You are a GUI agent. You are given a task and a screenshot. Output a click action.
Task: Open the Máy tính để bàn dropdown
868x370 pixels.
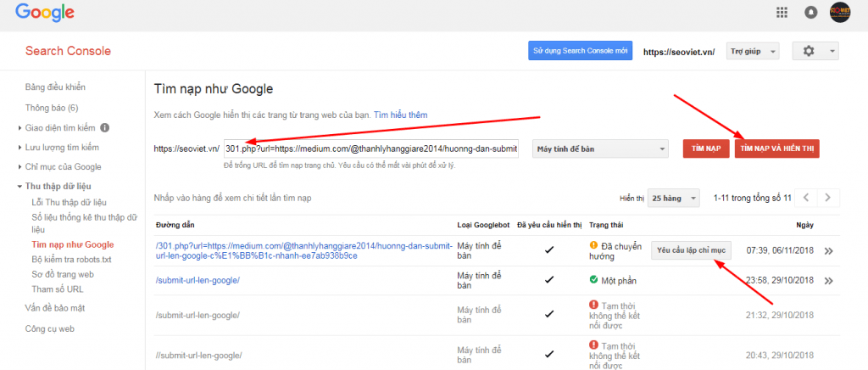coord(599,149)
